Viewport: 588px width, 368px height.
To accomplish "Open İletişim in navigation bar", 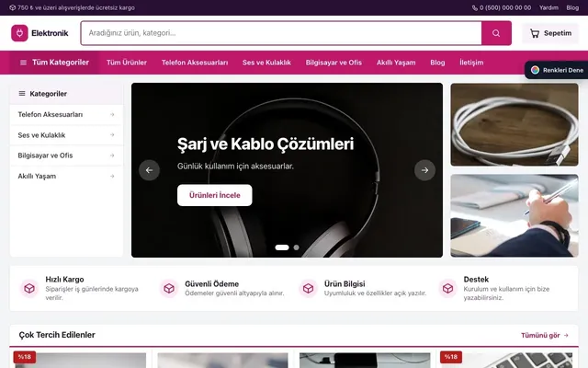I will [471, 63].
